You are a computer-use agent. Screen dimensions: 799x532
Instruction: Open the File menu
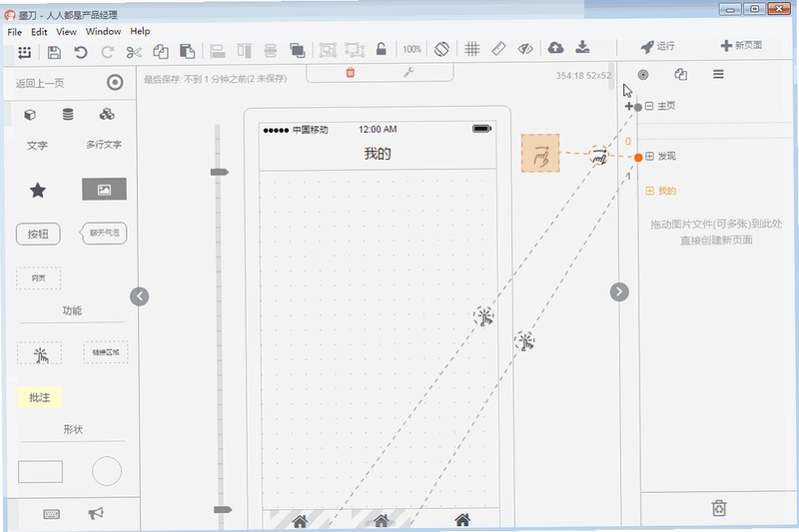tap(14, 32)
